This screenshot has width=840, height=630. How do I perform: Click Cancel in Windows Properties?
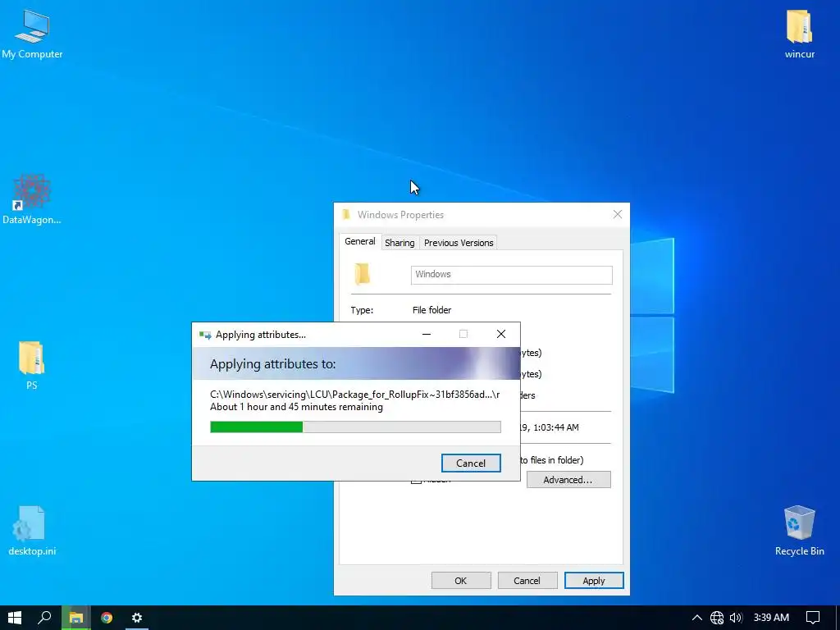coord(527,581)
